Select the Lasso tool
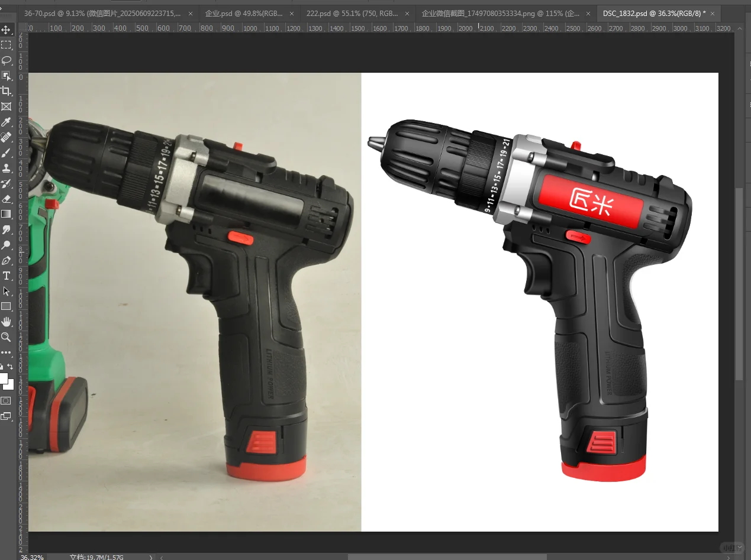This screenshot has width=751, height=560. click(x=6, y=60)
